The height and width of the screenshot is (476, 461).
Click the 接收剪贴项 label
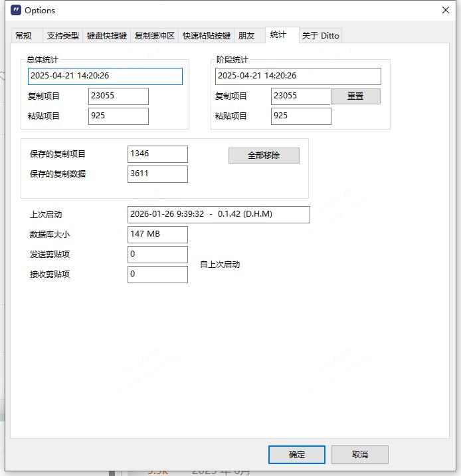[x=50, y=275]
